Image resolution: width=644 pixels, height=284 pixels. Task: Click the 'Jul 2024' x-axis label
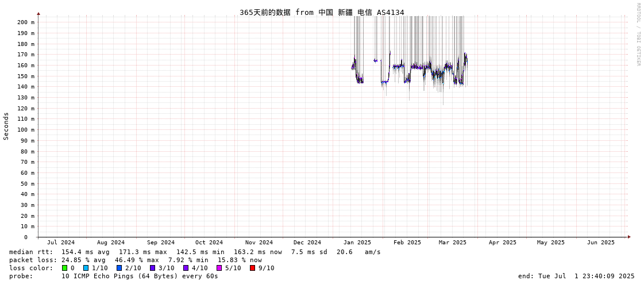pyautogui.click(x=61, y=243)
